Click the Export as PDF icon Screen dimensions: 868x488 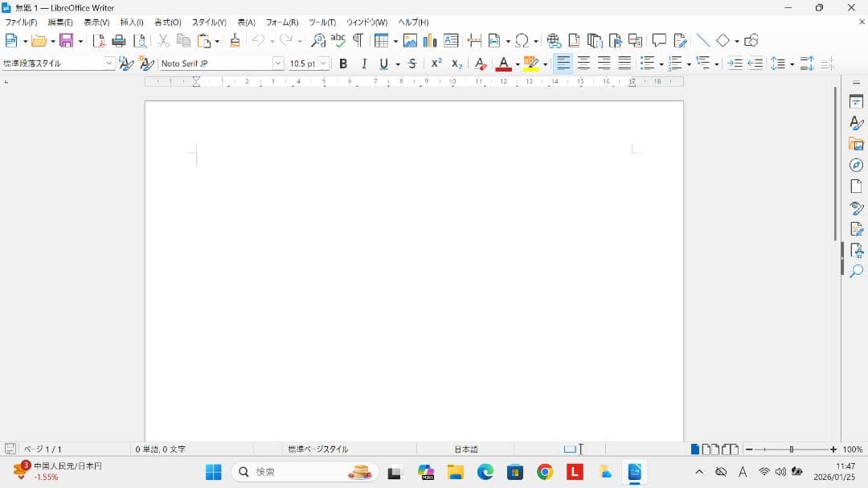99,41
